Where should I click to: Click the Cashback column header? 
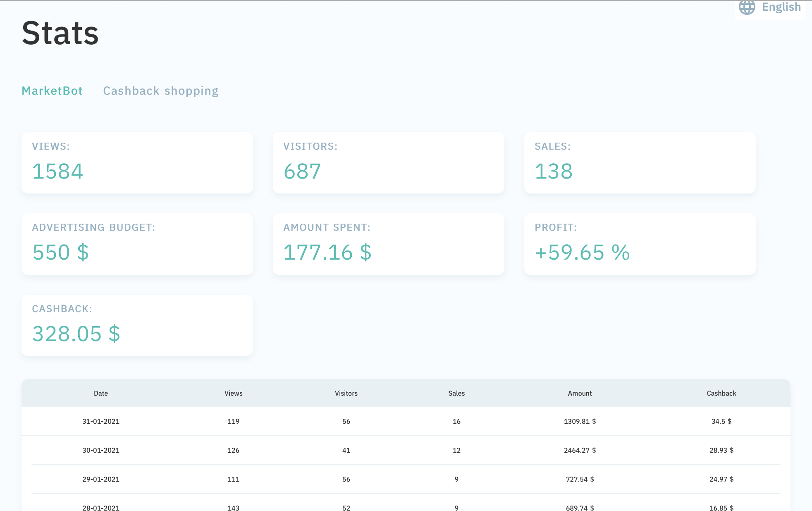(x=721, y=393)
